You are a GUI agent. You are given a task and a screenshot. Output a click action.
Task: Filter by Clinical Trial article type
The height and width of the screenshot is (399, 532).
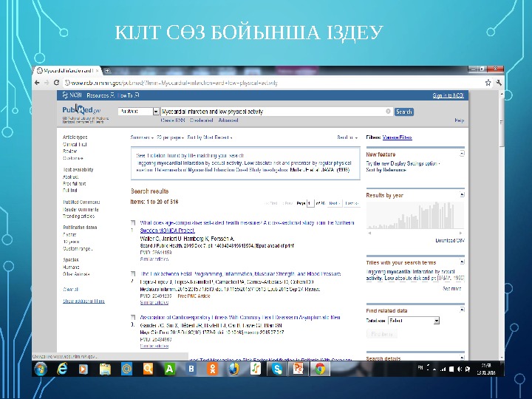[75, 144]
